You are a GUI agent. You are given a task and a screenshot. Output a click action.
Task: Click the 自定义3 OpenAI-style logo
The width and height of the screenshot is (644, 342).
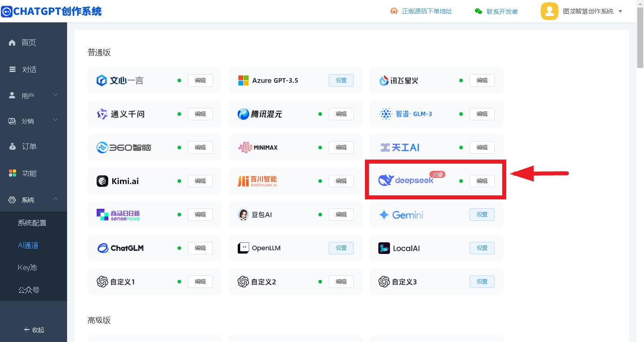[x=384, y=282]
